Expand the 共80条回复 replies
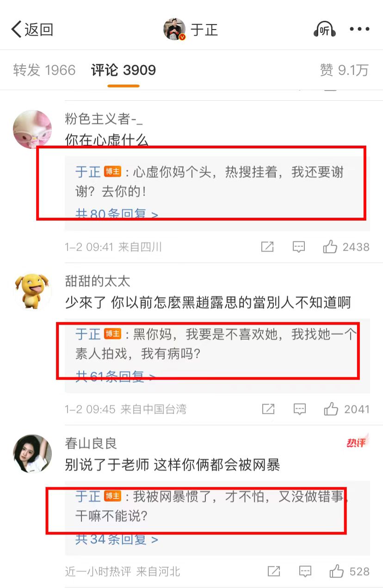The height and width of the screenshot is (588, 383). click(117, 214)
